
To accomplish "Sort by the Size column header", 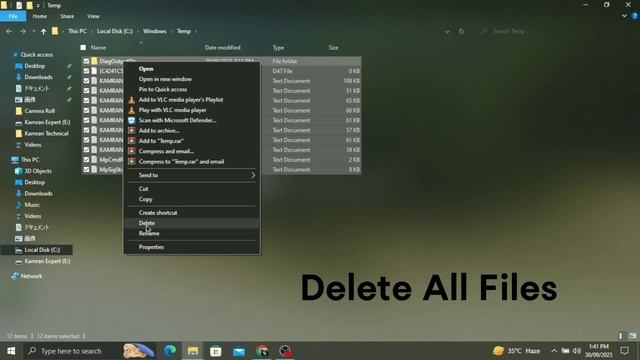I will (333, 48).
